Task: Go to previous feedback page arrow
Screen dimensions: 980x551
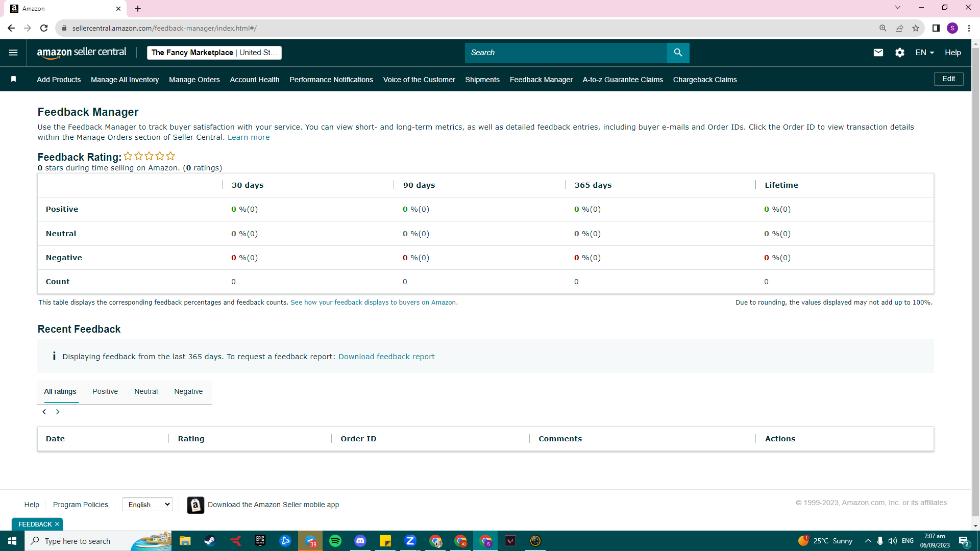Action: pyautogui.click(x=44, y=412)
